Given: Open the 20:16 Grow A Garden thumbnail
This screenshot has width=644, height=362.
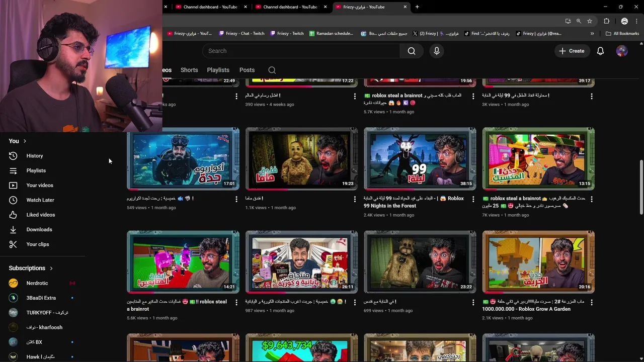Looking at the screenshot, I should [538, 262].
